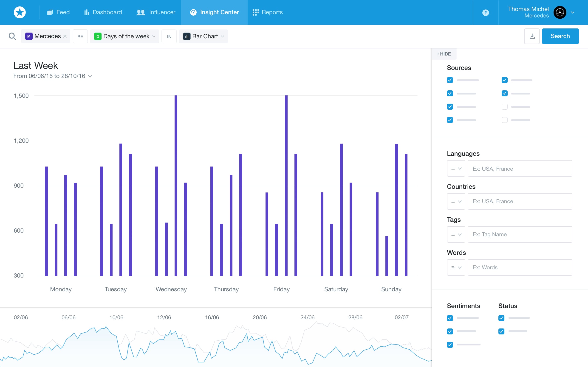Viewport: 588px width, 367px height.
Task: Remove the Mercedes filter with its X
Action: (x=65, y=36)
